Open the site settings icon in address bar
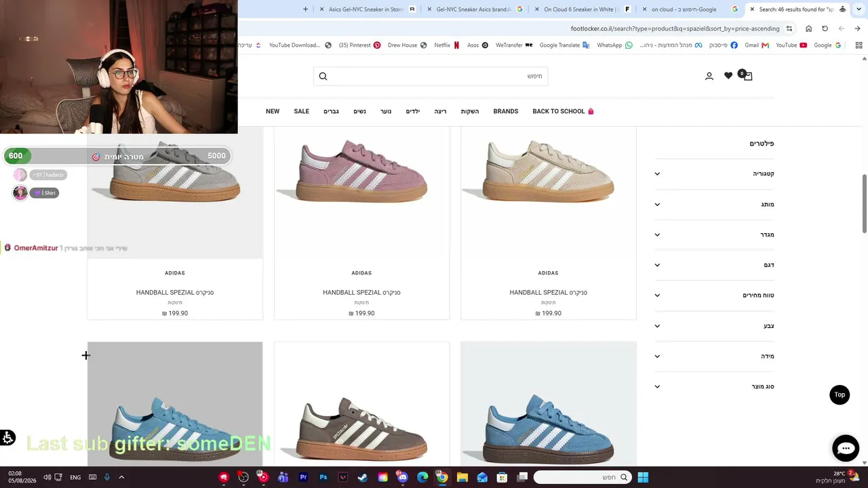Viewport: 868px width, 488px height. [789, 28]
